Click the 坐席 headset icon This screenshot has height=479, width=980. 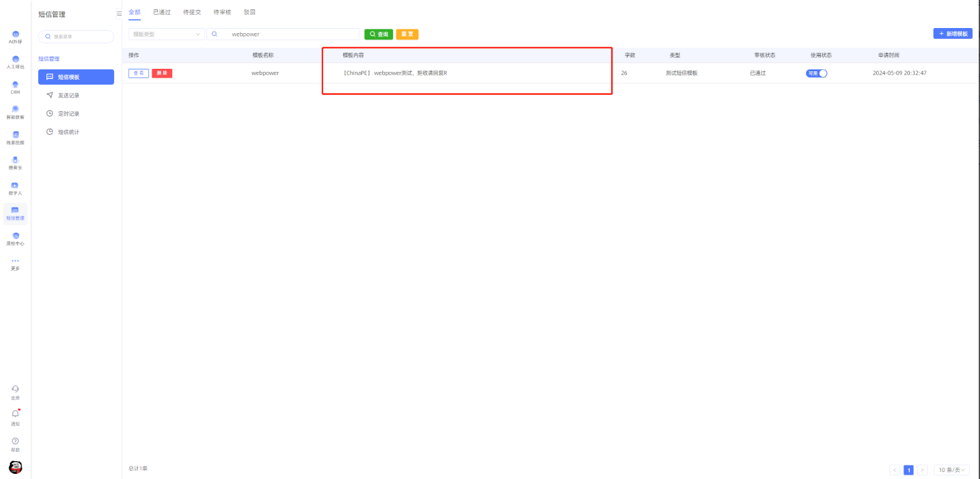(15, 390)
